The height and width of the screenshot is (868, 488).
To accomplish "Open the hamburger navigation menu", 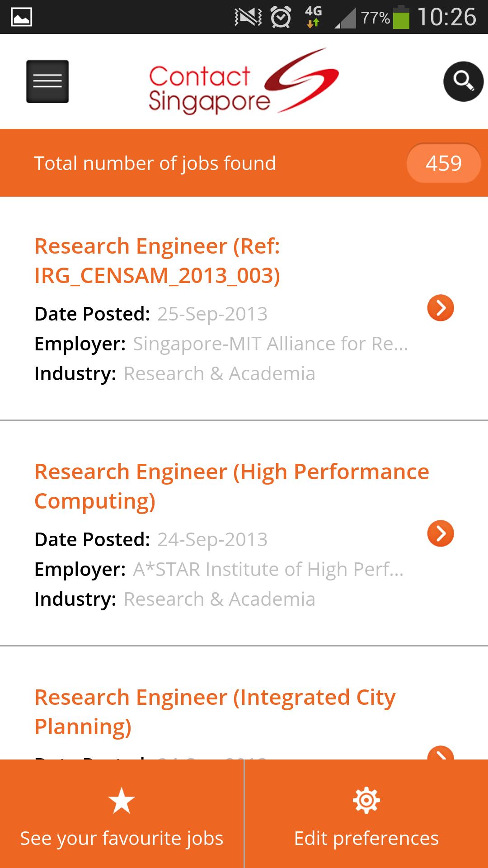I will (47, 81).
